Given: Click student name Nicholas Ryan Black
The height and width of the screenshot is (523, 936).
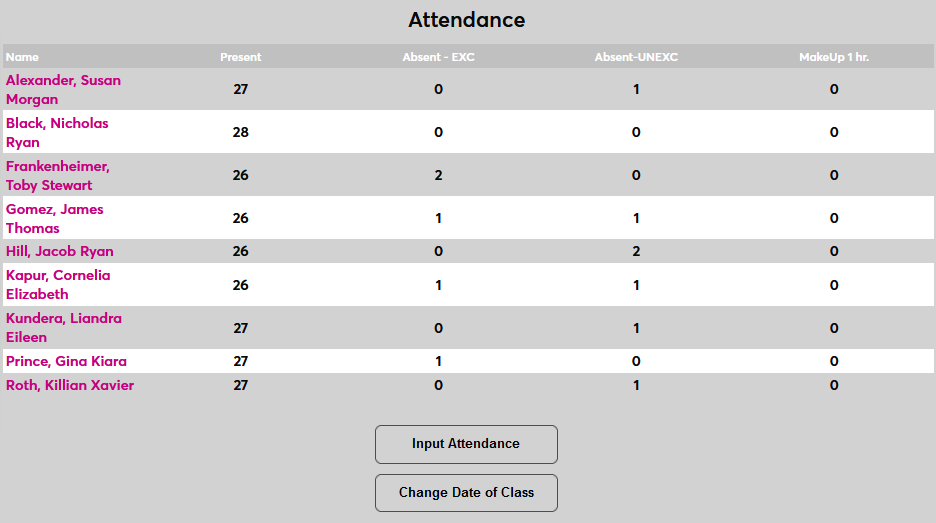Looking at the screenshot, I should coord(57,133).
